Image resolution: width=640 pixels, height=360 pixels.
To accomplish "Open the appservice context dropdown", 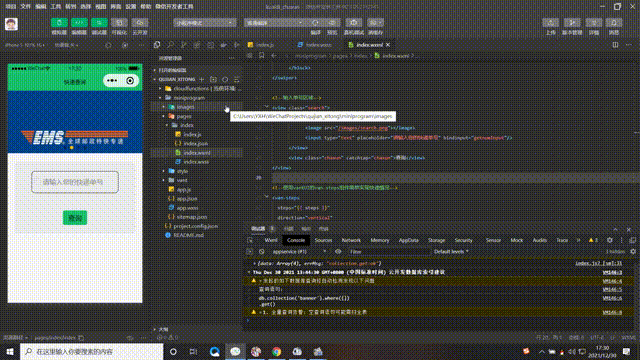I will point(299,252).
